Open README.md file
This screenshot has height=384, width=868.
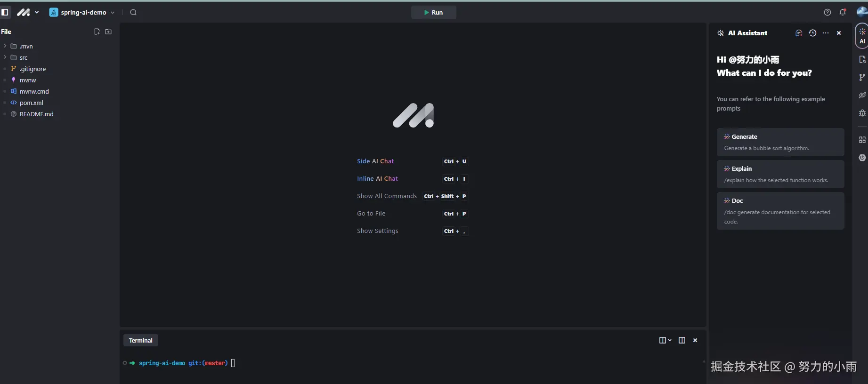36,114
